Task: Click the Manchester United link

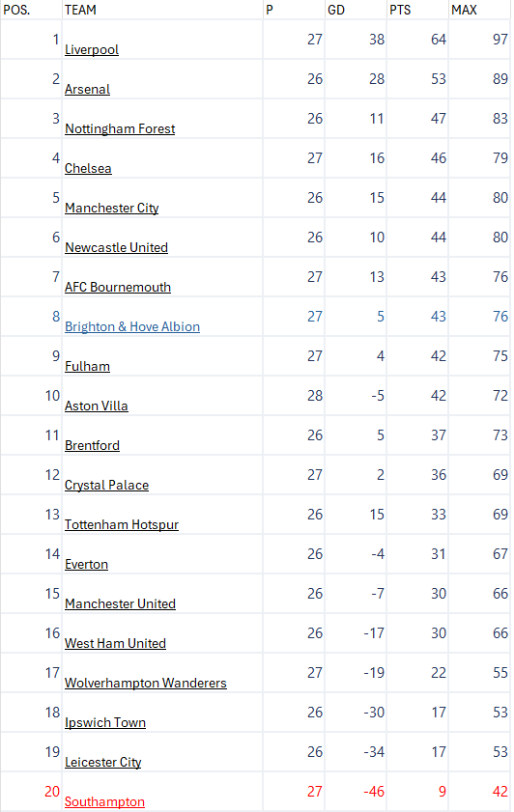Action: (120, 604)
